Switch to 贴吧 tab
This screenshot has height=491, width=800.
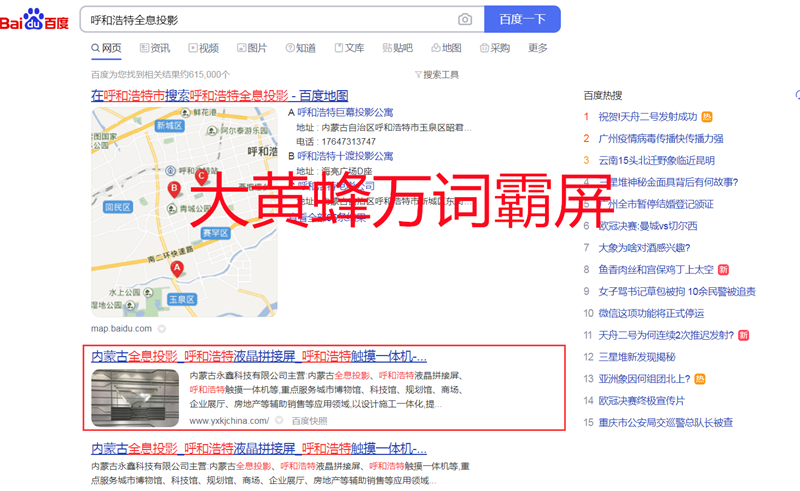pos(397,48)
